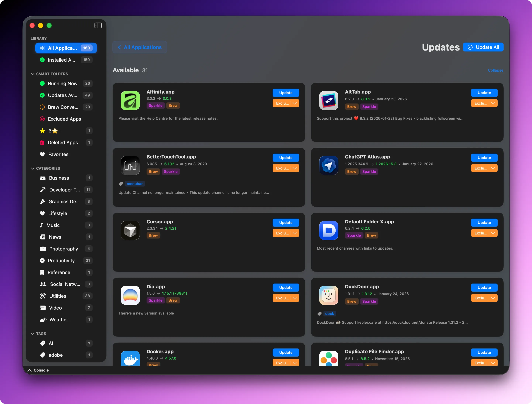Select the Video category
This screenshot has height=404, width=532.
[x=66, y=308]
